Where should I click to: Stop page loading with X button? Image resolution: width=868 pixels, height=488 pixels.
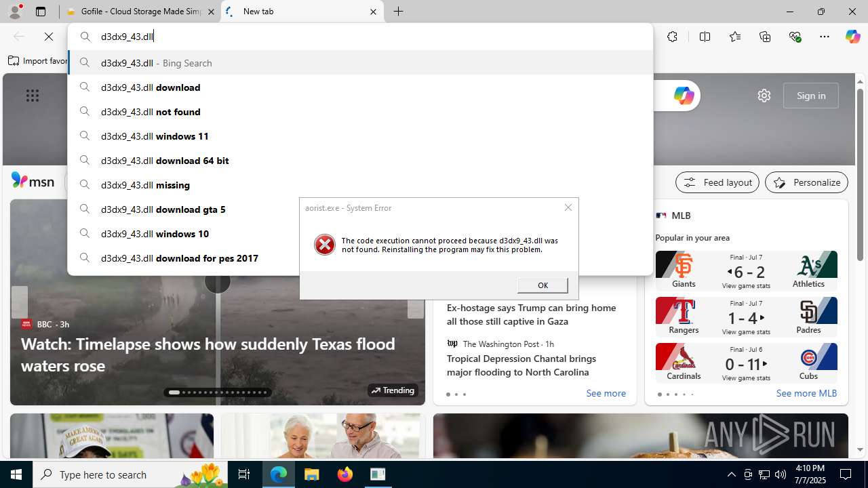tap(49, 37)
